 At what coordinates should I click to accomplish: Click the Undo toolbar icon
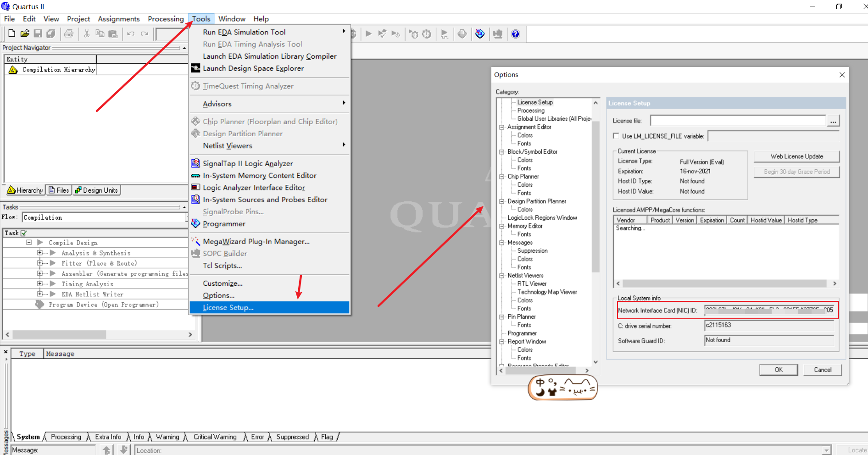pyautogui.click(x=131, y=33)
